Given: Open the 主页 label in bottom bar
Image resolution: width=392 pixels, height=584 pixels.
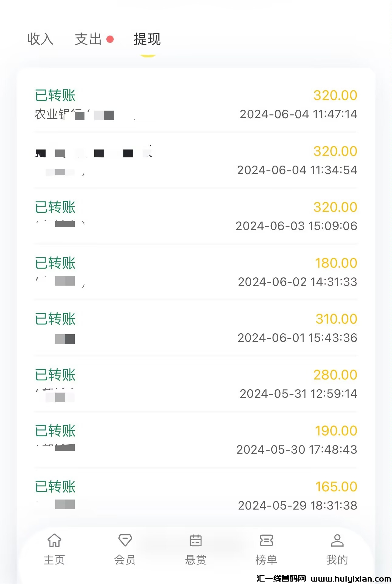Looking at the screenshot, I should click(x=54, y=560).
